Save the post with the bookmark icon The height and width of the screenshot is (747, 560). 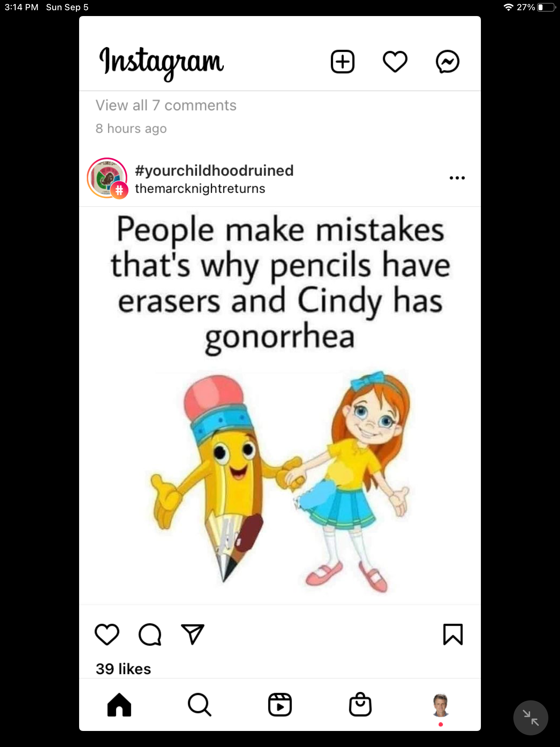click(453, 634)
